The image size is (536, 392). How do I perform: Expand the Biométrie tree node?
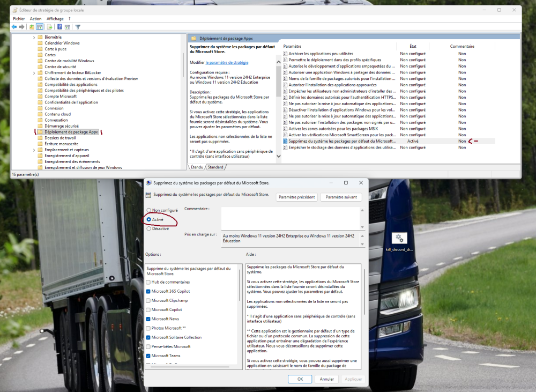[x=34, y=38]
